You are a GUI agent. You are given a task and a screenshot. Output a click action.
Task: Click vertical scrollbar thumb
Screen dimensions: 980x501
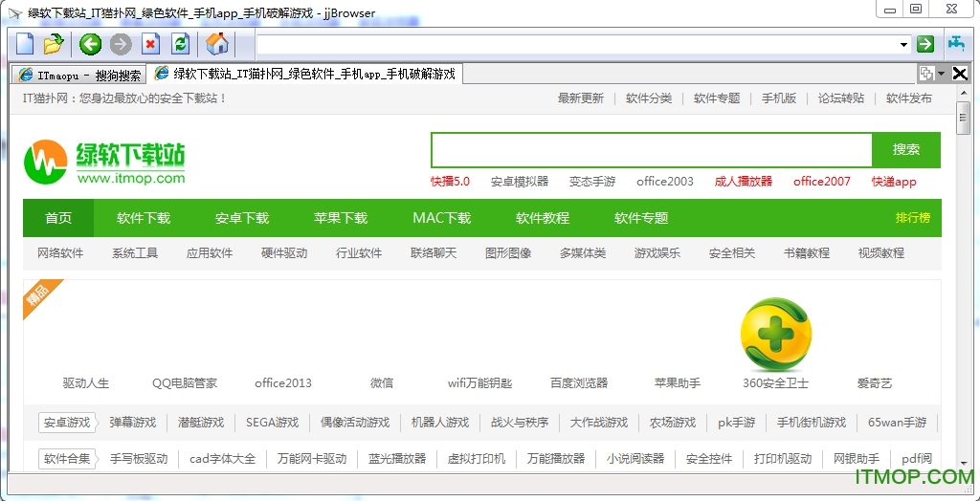coord(963,117)
